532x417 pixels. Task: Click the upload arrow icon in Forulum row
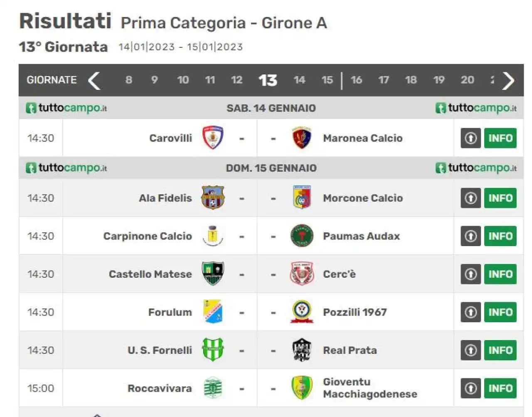[x=470, y=312]
